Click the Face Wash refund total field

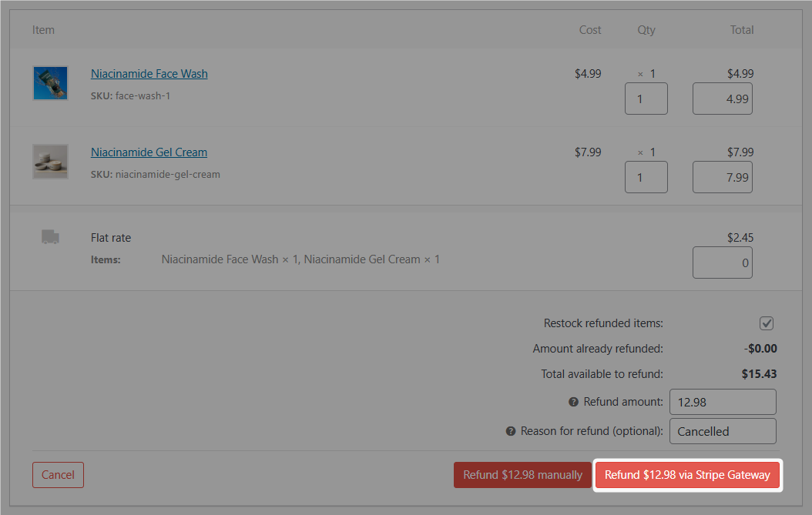pyautogui.click(x=722, y=99)
